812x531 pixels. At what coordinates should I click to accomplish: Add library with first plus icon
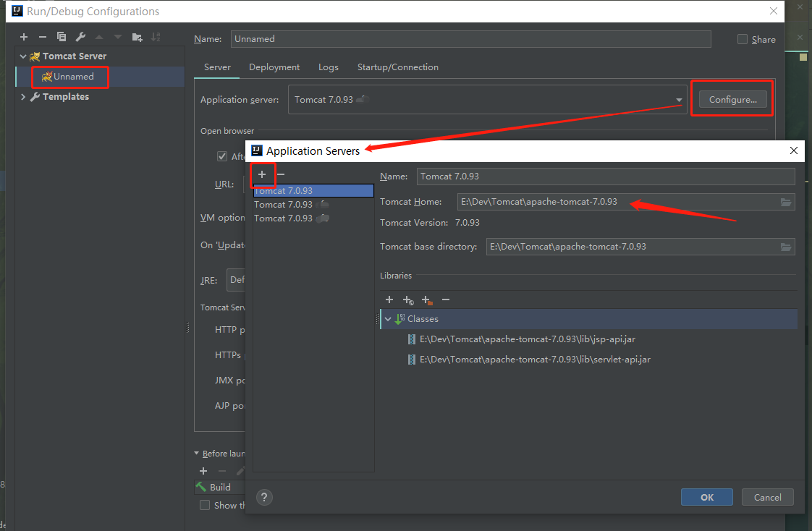click(389, 300)
